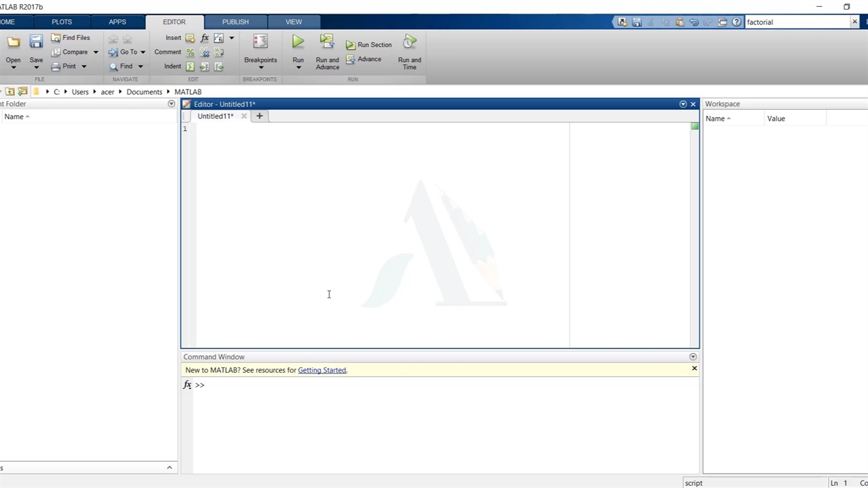Switch to the PUBLISH ribbon tab
Image resolution: width=868 pixels, height=488 pixels.
coord(235,22)
